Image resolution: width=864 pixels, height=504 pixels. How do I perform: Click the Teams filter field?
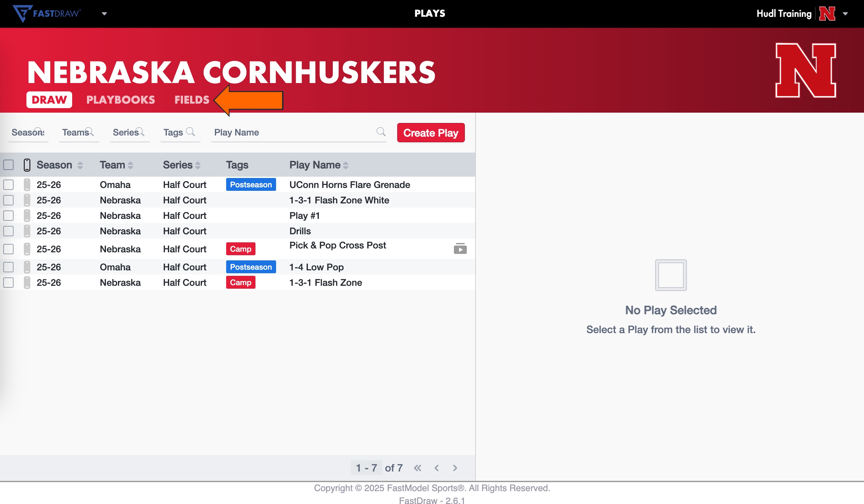(x=79, y=132)
